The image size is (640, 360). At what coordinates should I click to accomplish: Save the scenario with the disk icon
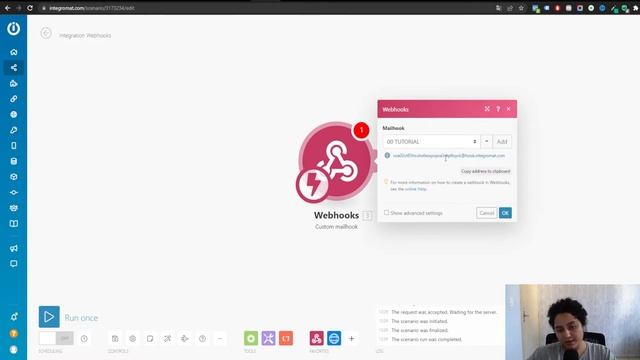click(115, 338)
